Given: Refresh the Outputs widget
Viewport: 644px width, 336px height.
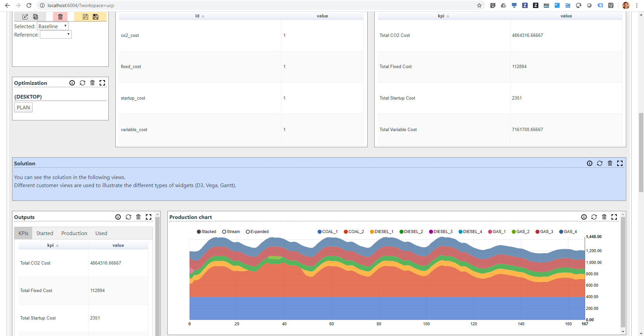Looking at the screenshot, I should [x=128, y=217].
